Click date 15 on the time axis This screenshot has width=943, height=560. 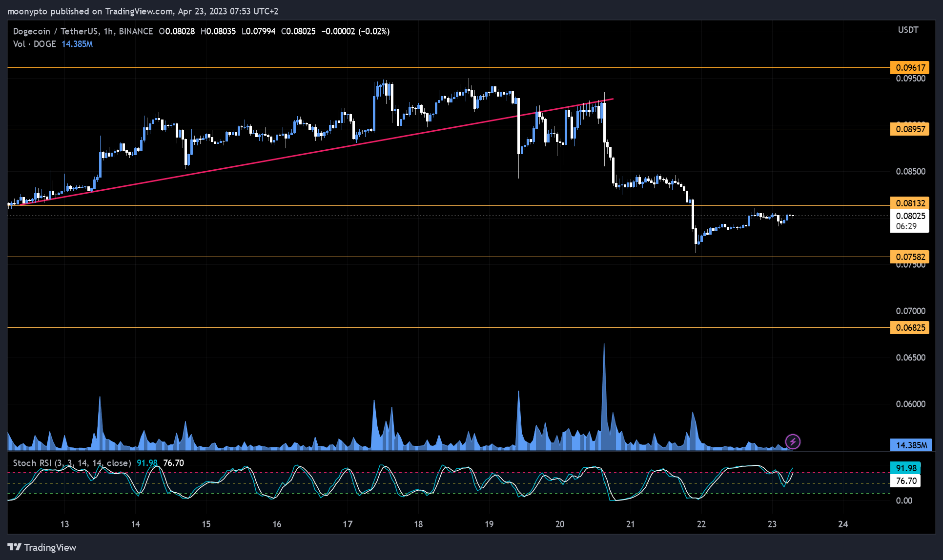click(x=206, y=524)
